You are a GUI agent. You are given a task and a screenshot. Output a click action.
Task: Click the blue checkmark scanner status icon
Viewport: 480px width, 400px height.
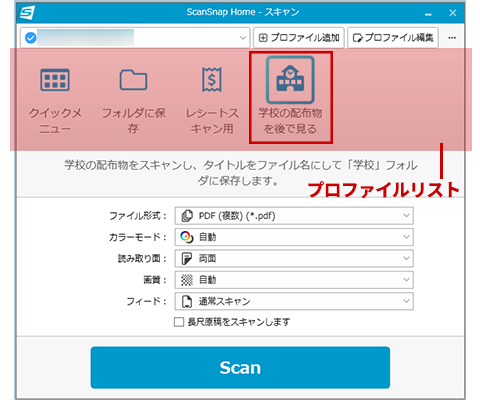point(31,38)
